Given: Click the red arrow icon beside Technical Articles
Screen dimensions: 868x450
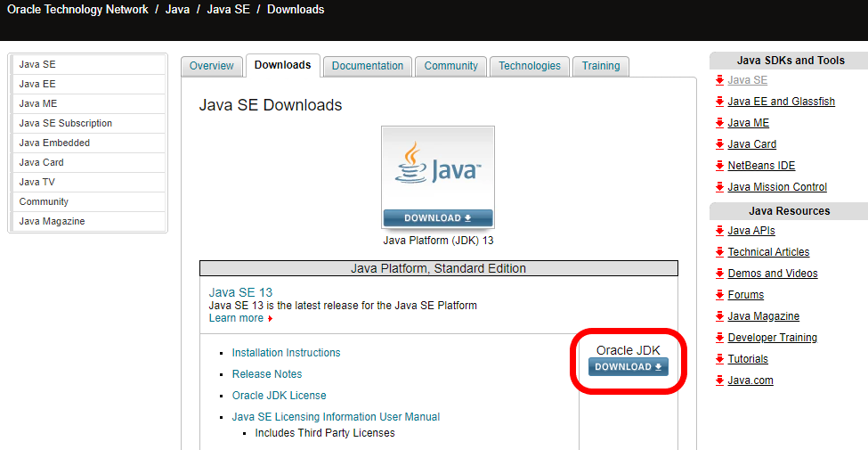Looking at the screenshot, I should point(719,252).
